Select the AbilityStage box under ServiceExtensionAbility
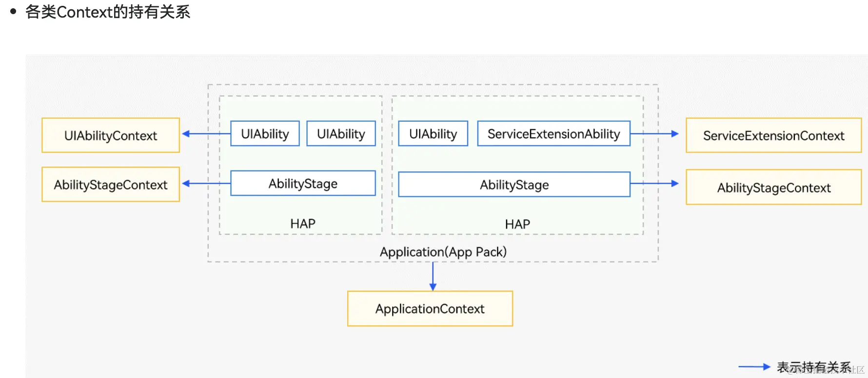The height and width of the screenshot is (378, 868). 514,185
